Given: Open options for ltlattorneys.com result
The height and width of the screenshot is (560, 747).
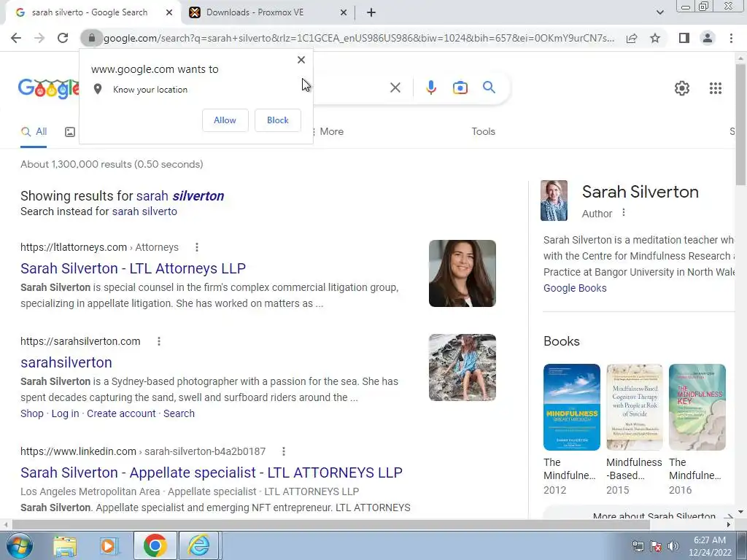Looking at the screenshot, I should point(197,247).
